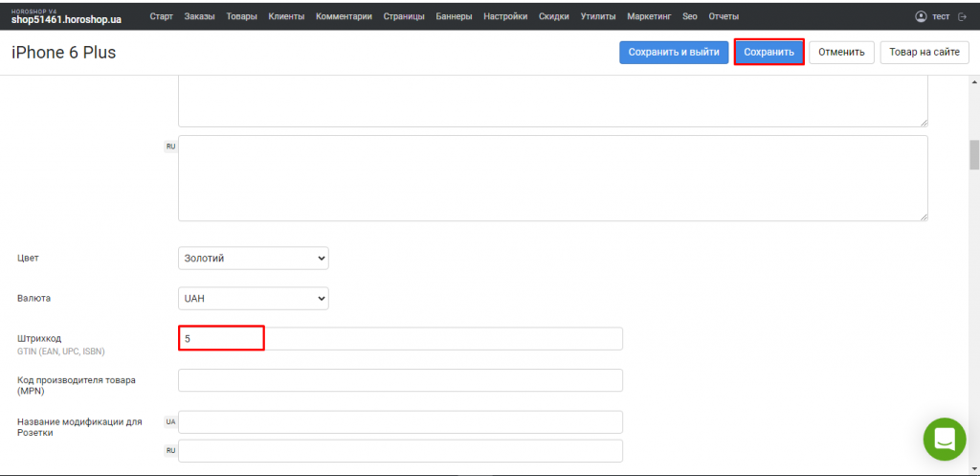The height and width of the screenshot is (476, 980).
Task: Click the тест username
Action: click(941, 17)
